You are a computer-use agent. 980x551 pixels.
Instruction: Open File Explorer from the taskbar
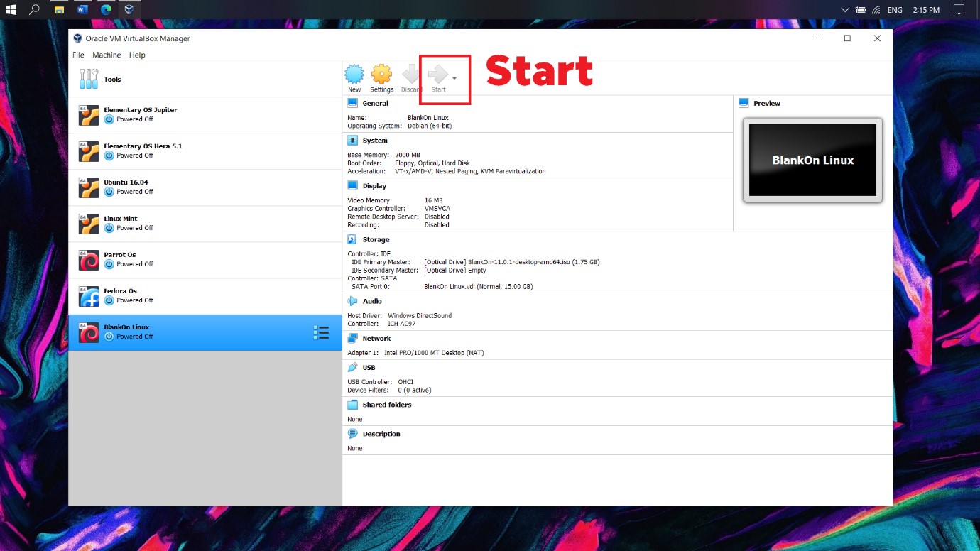point(60,10)
